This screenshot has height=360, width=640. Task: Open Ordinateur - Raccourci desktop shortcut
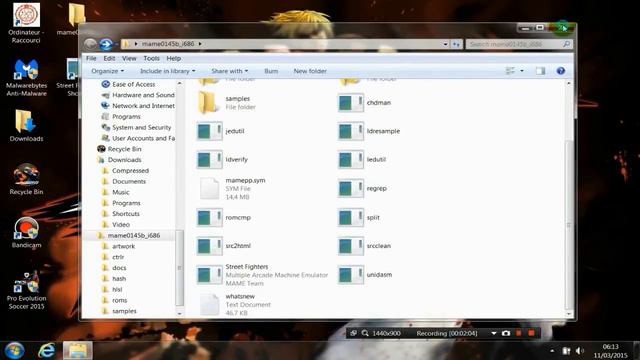(27, 23)
